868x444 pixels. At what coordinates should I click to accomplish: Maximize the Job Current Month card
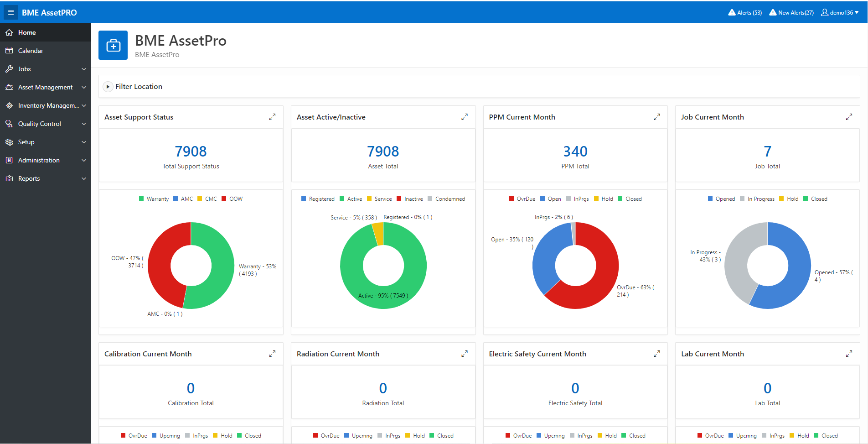coord(849,117)
